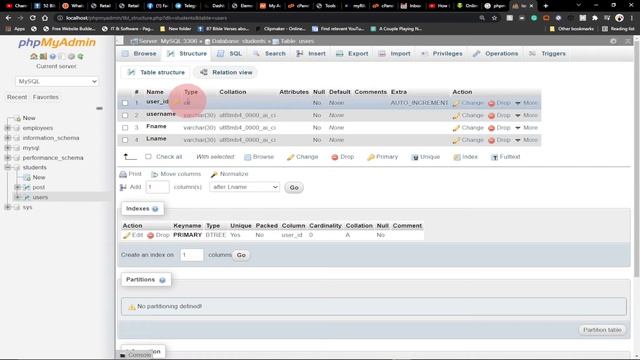The width and height of the screenshot is (640, 360).
Task: Tick the checkbox for the Fname column
Action: click(125, 128)
